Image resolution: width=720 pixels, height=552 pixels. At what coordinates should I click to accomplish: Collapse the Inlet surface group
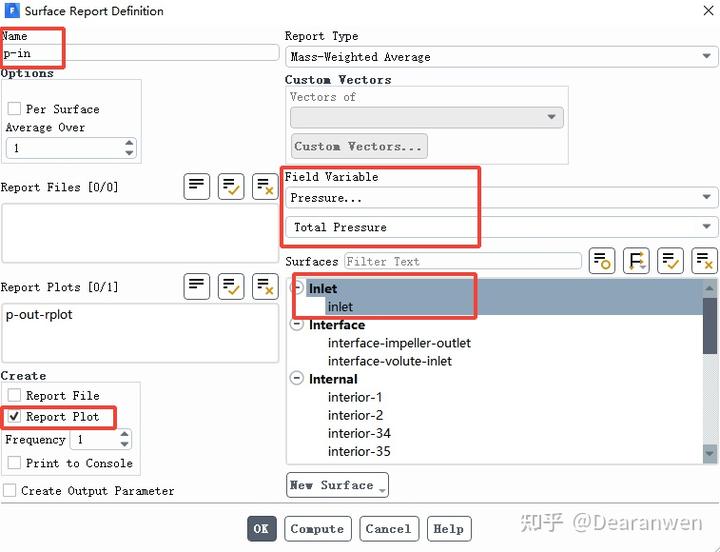pos(297,288)
